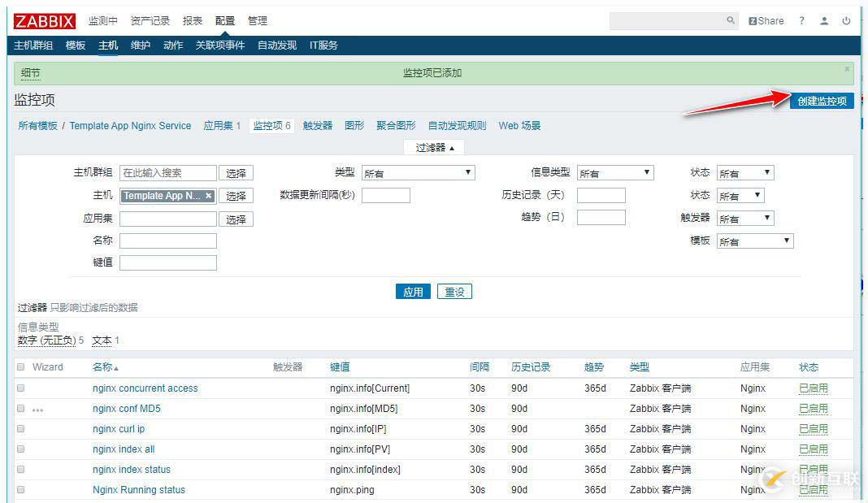The image size is (868, 503).
Task: Check the nginx concurrent access row checkbox
Action: 21,388
